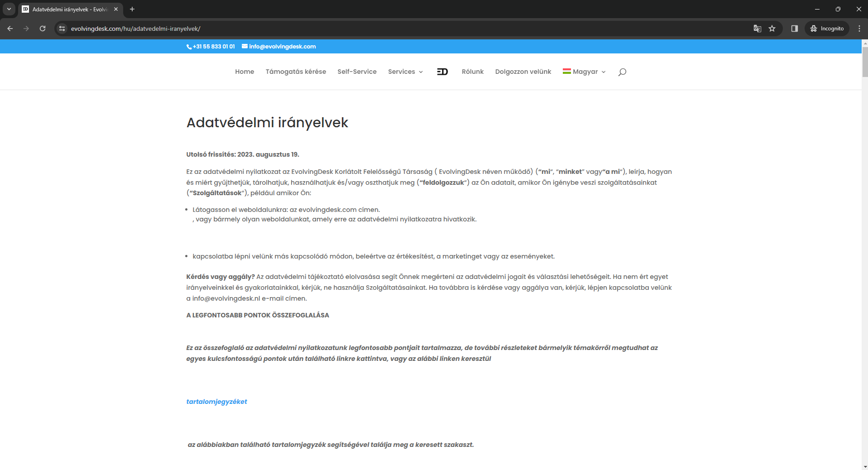Open the Self-Service menu item
This screenshot has width=868, height=470.
pos(357,72)
